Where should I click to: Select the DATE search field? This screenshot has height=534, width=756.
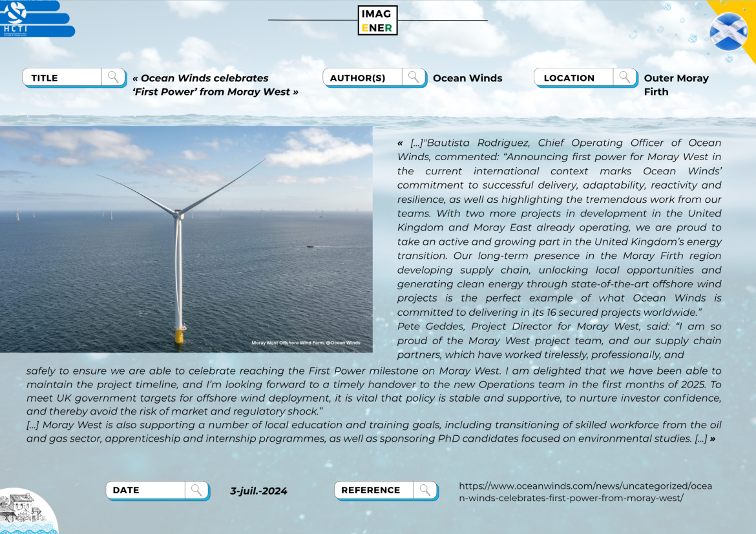(158, 491)
